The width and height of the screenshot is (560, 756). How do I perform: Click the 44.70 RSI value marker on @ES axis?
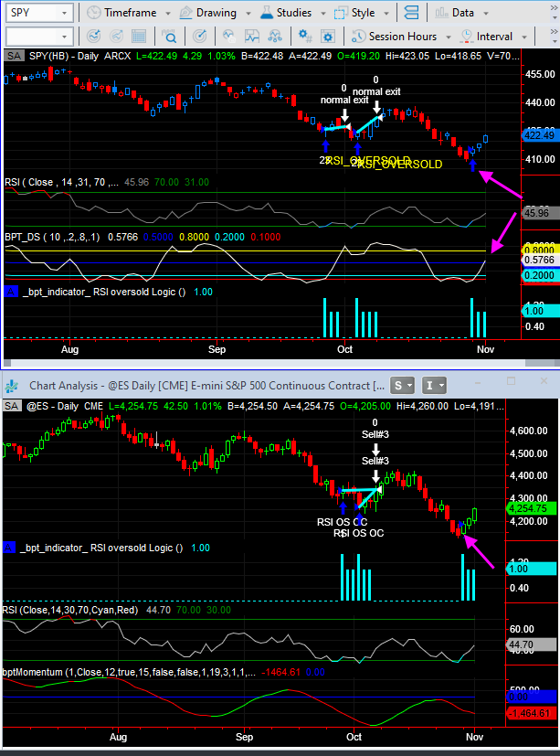[x=532, y=644]
